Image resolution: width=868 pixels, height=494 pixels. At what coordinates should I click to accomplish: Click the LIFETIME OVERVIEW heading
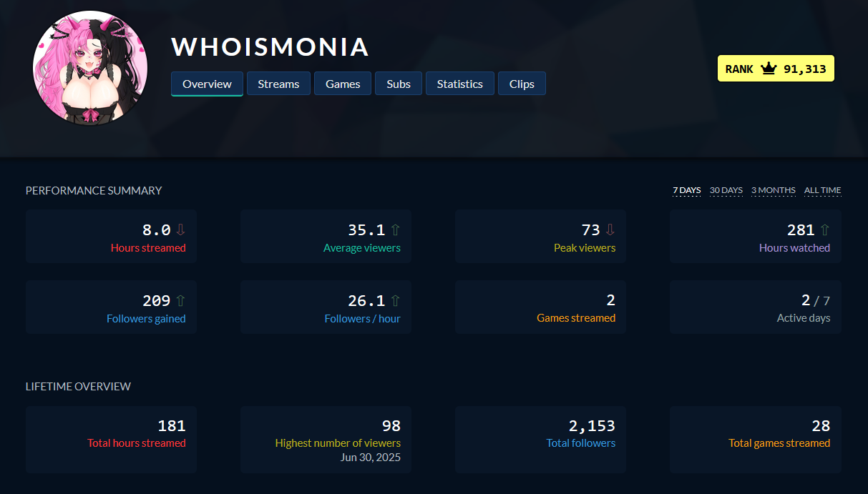(x=78, y=387)
